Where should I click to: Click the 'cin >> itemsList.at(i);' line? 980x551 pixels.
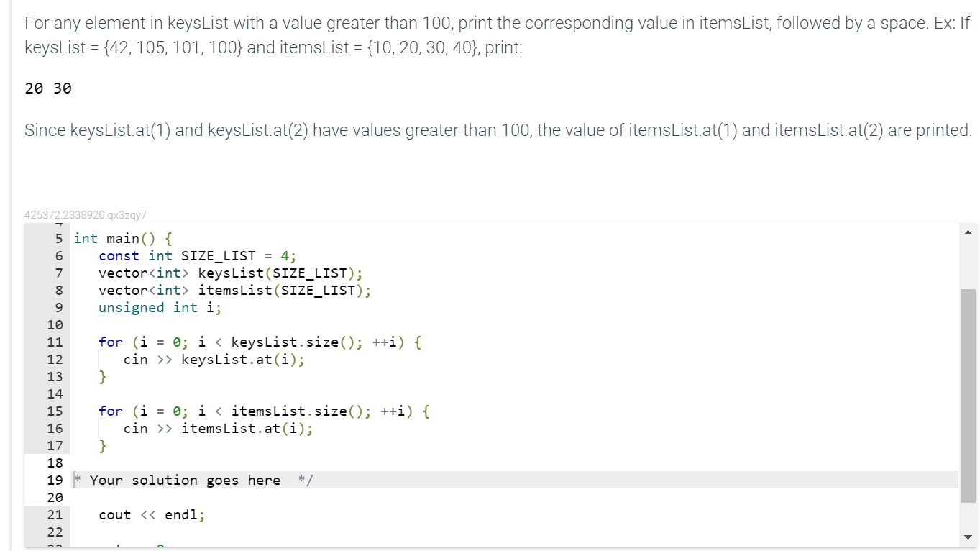tap(219, 428)
